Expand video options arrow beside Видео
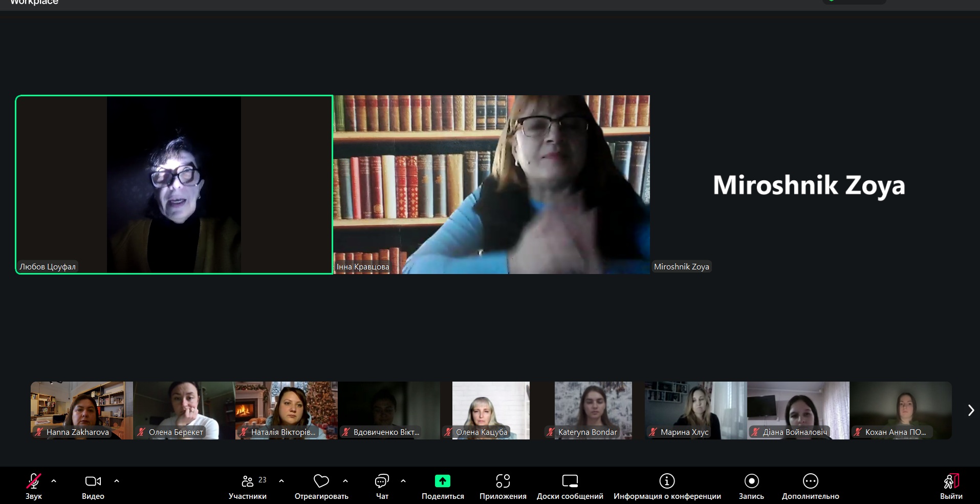This screenshot has height=504, width=980. [x=117, y=481]
